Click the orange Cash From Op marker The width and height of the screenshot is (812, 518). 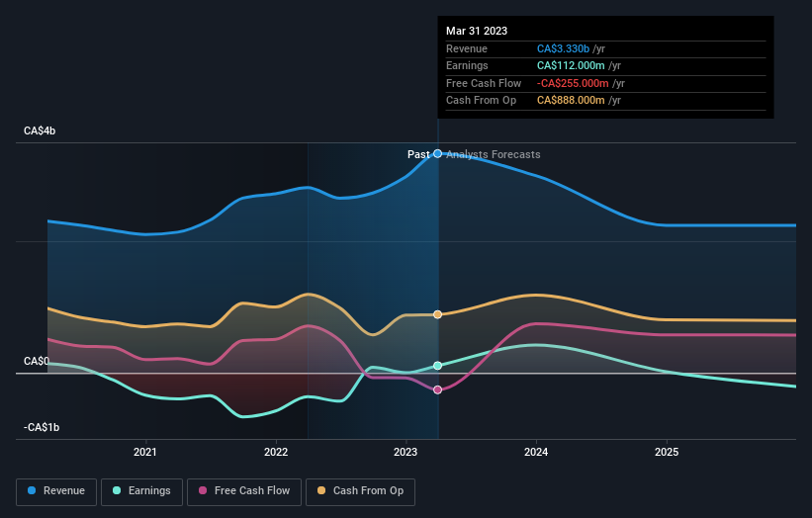tap(437, 314)
